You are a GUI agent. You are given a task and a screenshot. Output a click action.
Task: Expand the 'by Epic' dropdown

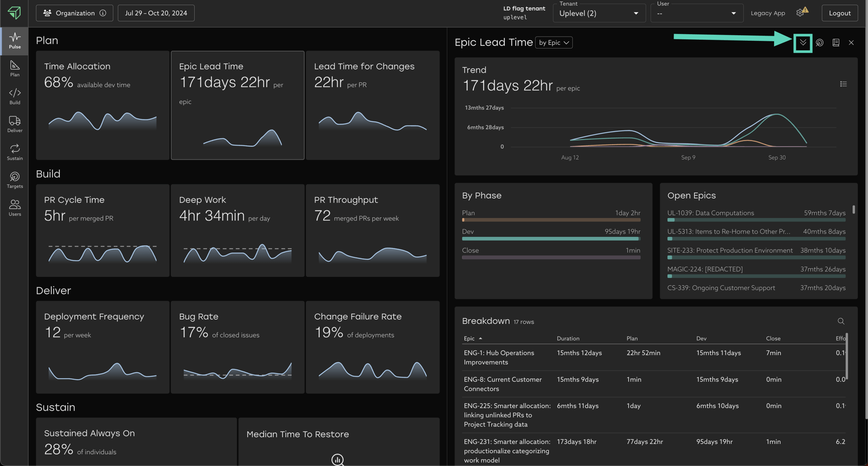(x=553, y=43)
